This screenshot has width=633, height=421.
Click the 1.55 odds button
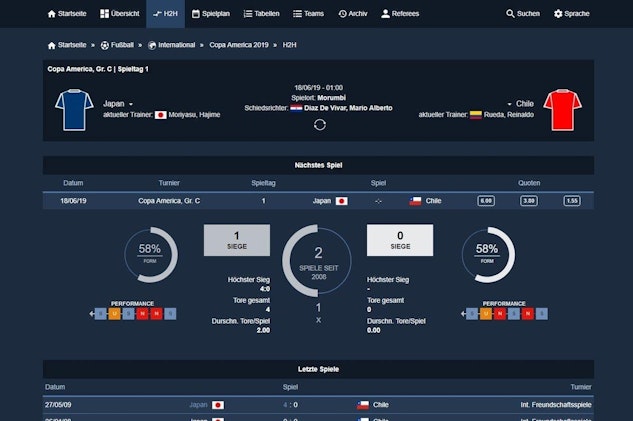(572, 201)
